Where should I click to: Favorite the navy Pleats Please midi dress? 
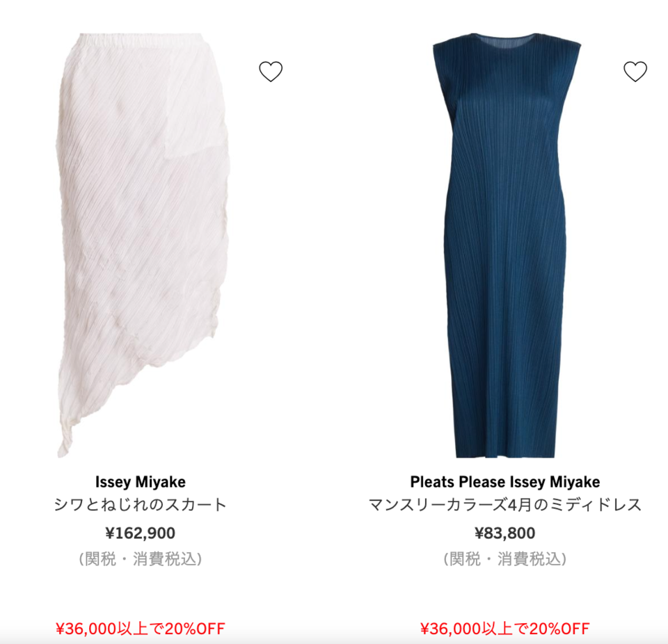click(x=635, y=72)
